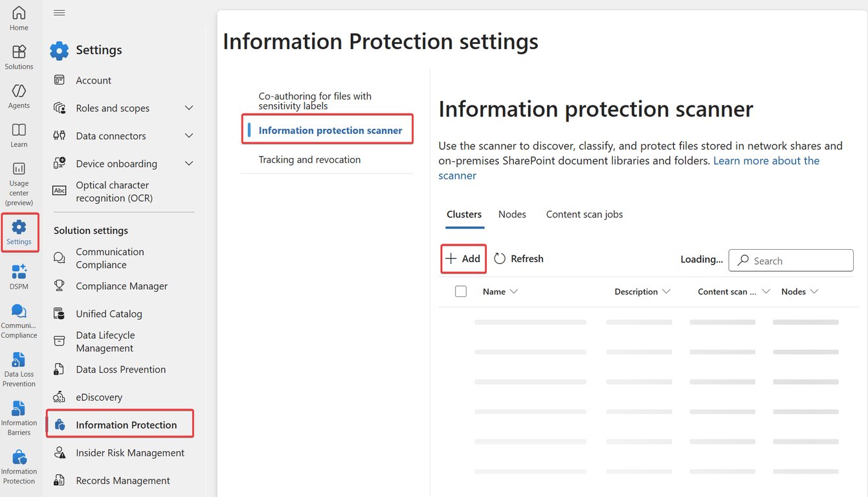Open Data Loss Prevention under Solution settings

tap(120, 370)
